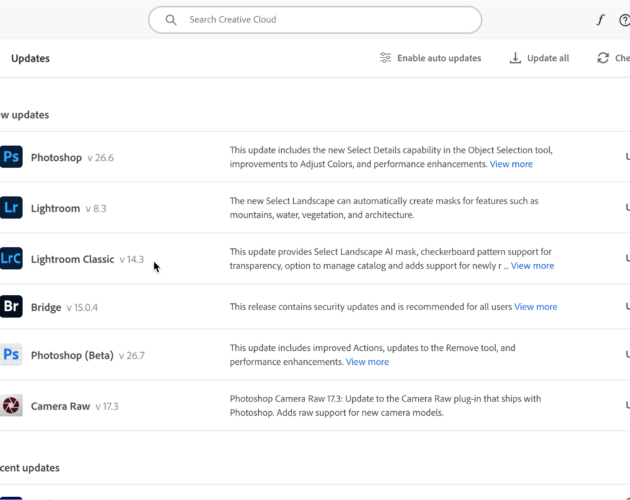Image resolution: width=630 pixels, height=500 pixels.
Task: Click Photoshop (Beta) improved Actions description
Action: [x=372, y=355]
